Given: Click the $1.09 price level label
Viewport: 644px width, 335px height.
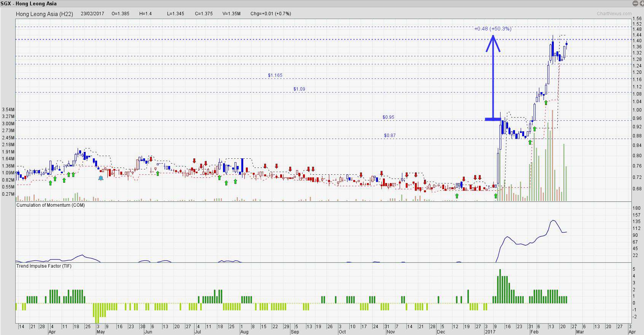Looking at the screenshot, I should pos(299,89).
